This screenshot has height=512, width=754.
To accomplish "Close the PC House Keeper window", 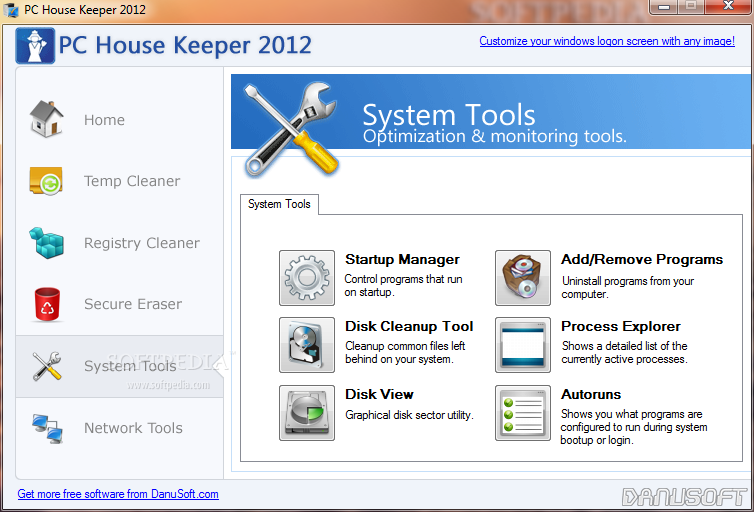I will pos(728,7).
